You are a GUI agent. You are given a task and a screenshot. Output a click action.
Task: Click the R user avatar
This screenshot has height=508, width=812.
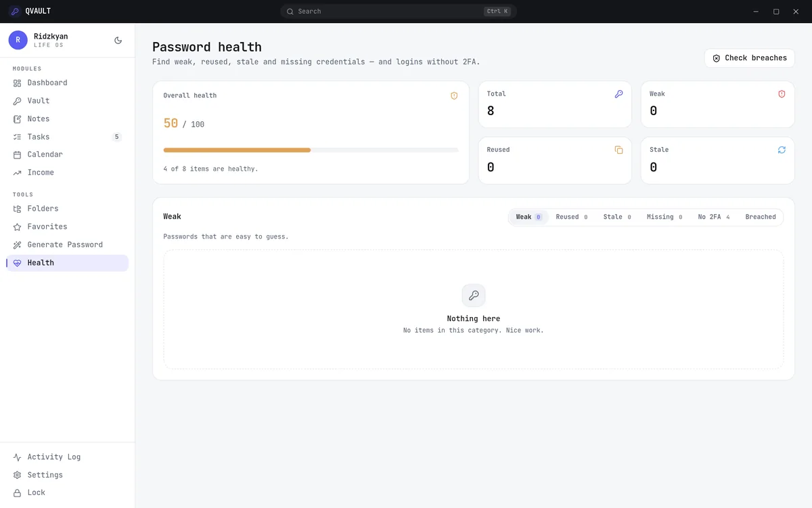tap(18, 40)
